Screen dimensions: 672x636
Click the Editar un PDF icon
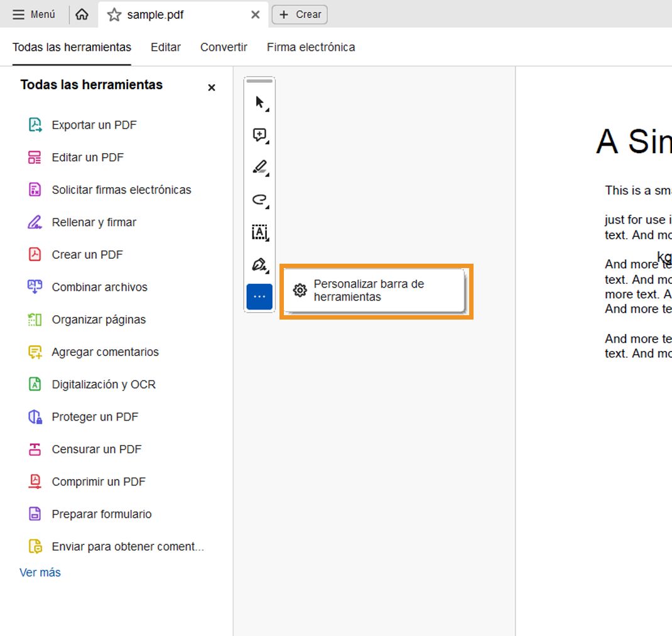35,158
